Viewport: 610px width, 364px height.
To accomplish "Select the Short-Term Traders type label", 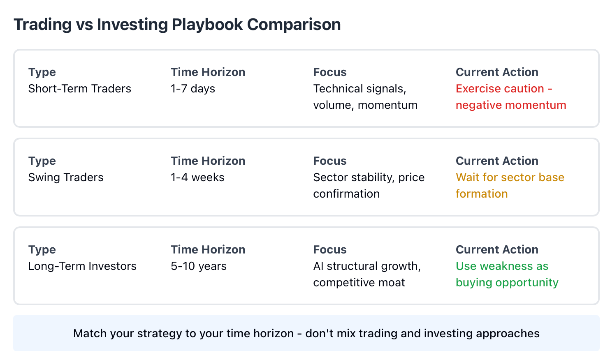I will point(80,89).
